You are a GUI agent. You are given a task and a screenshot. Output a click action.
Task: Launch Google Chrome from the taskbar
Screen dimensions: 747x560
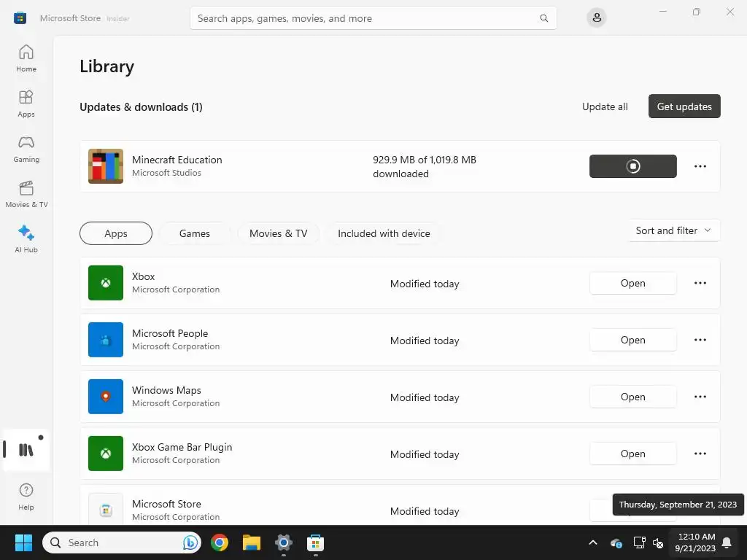[x=220, y=542]
